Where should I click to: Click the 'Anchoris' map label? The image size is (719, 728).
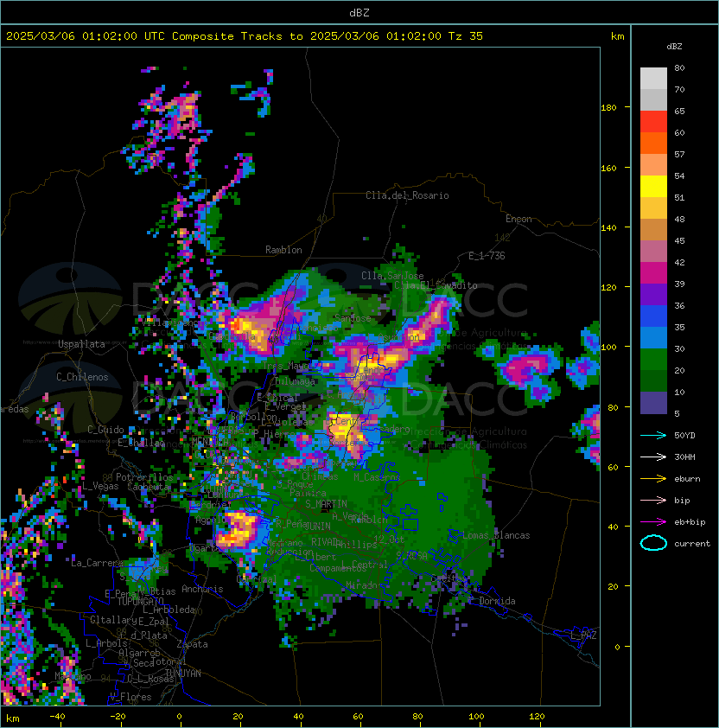point(202,589)
